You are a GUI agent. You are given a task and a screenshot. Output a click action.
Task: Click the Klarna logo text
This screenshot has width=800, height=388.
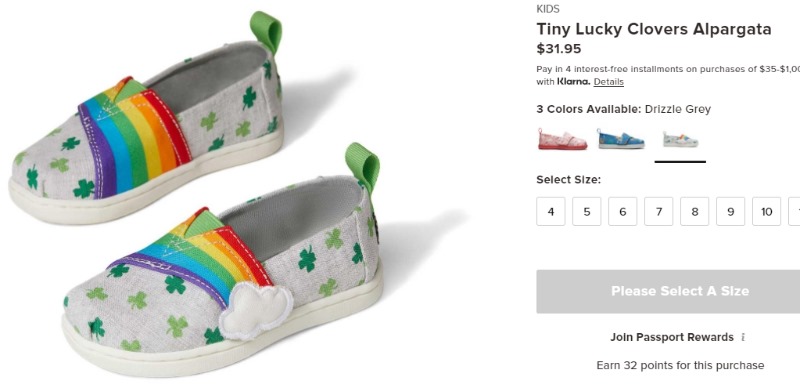(x=573, y=82)
